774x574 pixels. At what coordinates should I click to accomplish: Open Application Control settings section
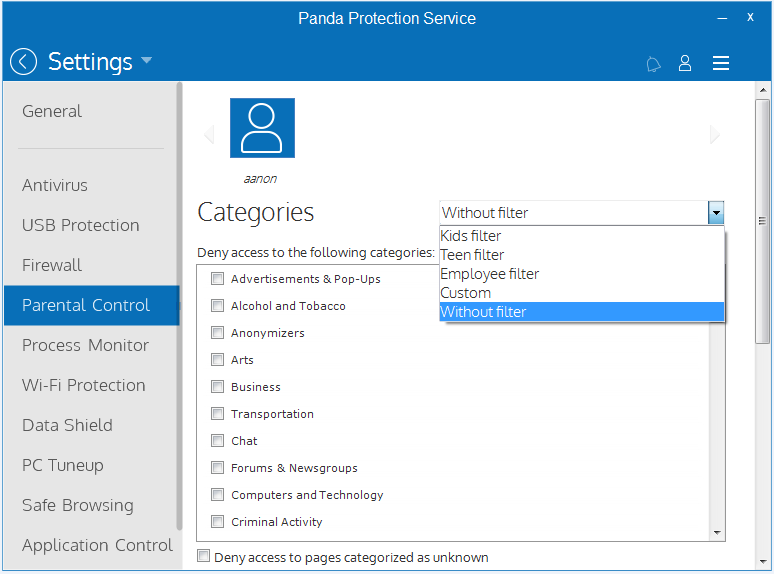97,545
